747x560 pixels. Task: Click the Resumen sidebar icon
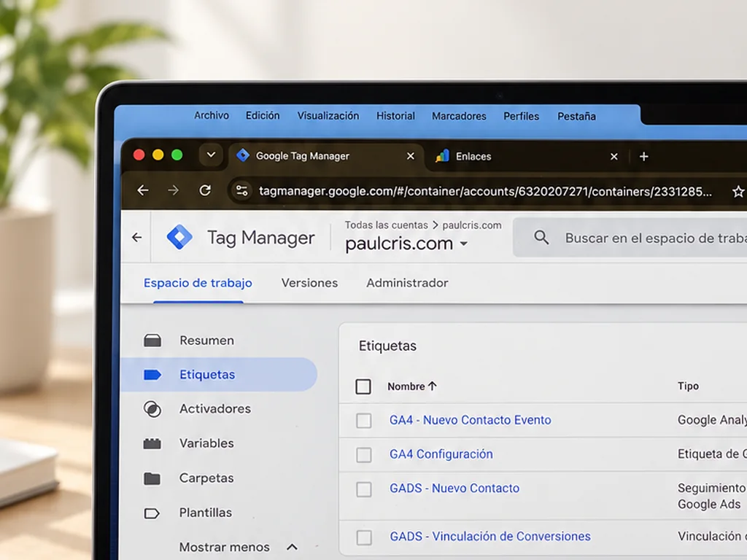152,341
